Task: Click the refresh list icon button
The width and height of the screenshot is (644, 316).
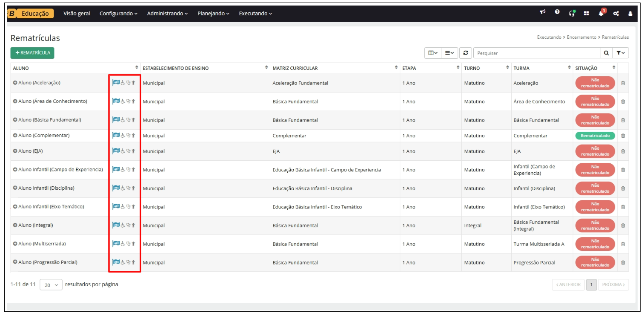Action: click(x=466, y=53)
